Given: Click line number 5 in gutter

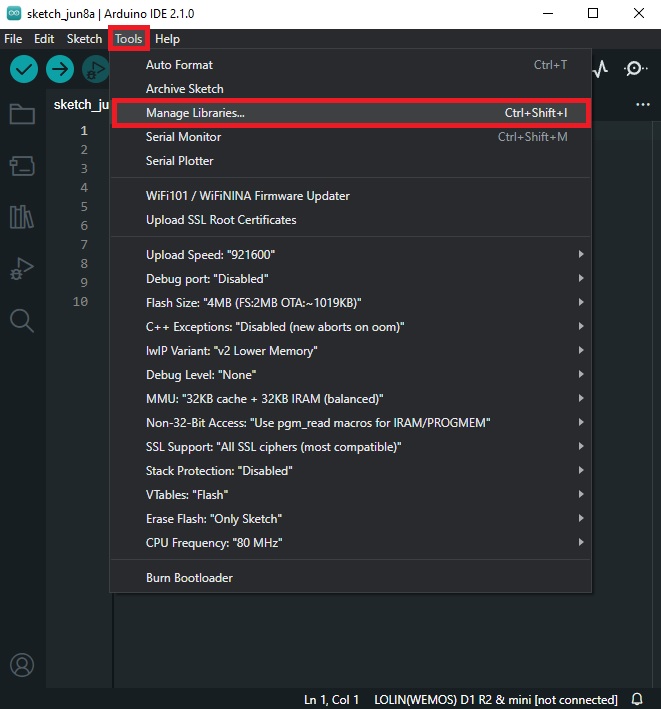Looking at the screenshot, I should tap(84, 207).
